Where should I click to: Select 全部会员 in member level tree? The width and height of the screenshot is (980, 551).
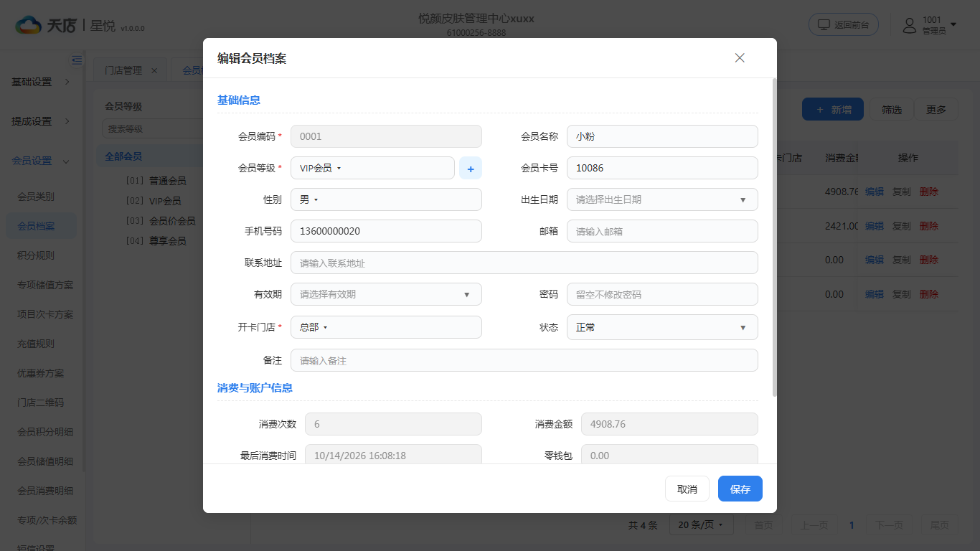pos(123,156)
